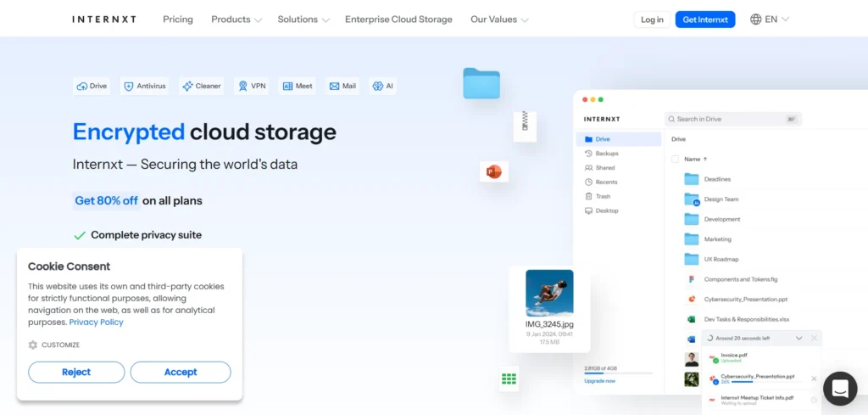Click the Deadlines folder icon
868x415 pixels.
click(x=692, y=179)
